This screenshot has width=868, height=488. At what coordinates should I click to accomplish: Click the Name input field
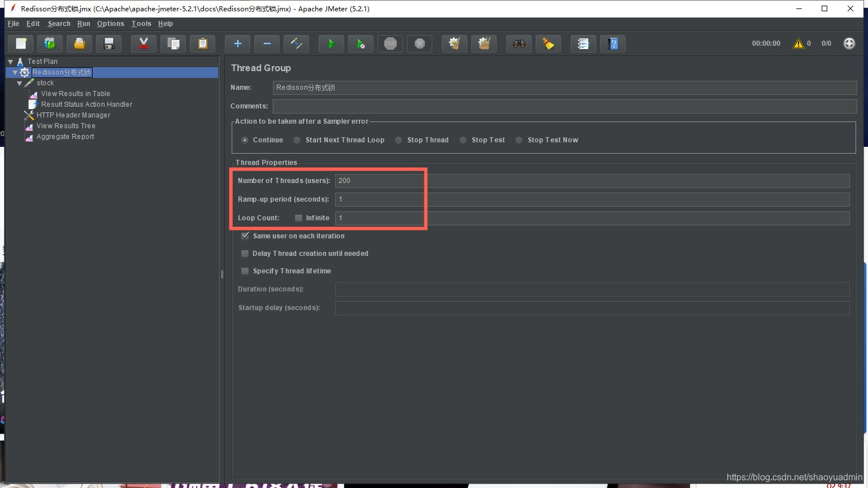click(565, 88)
